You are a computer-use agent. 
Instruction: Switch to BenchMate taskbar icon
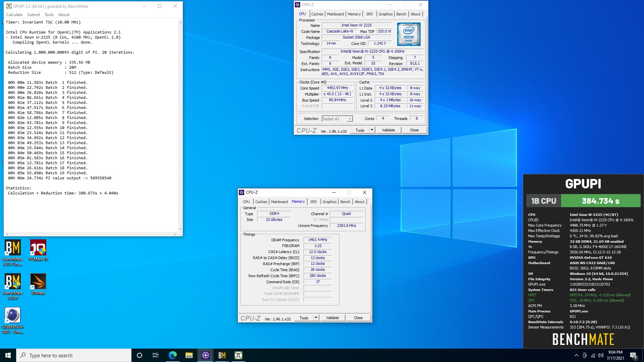(222, 355)
